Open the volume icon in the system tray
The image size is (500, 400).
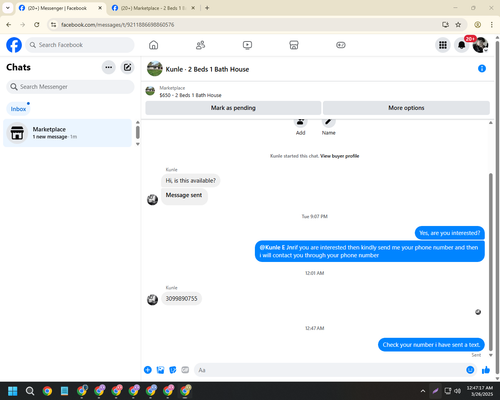click(x=458, y=391)
